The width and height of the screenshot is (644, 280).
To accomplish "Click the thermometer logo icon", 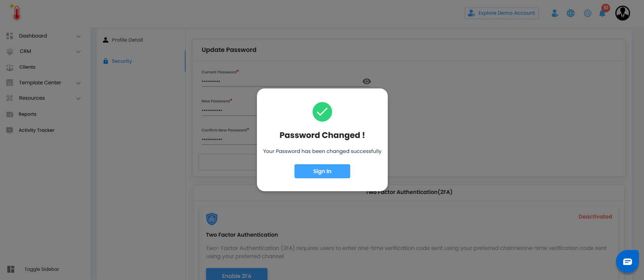I will tap(16, 12).
